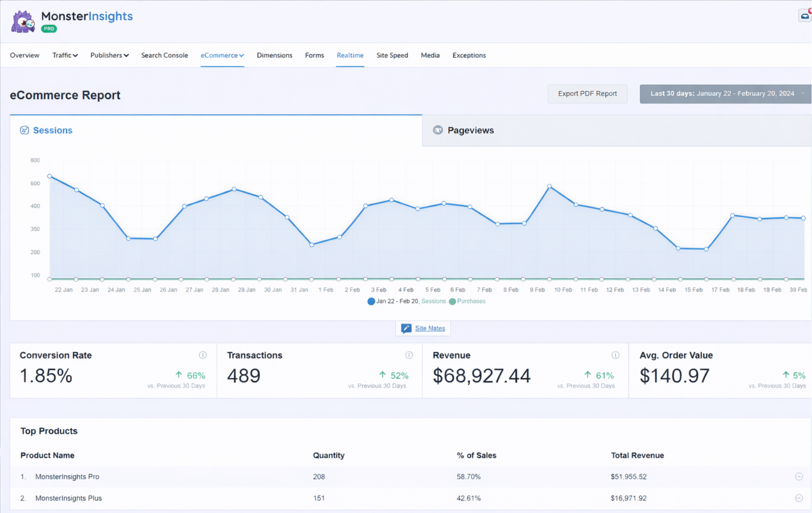
Task: Click the MonsterInsights monster logo
Action: [x=23, y=21]
